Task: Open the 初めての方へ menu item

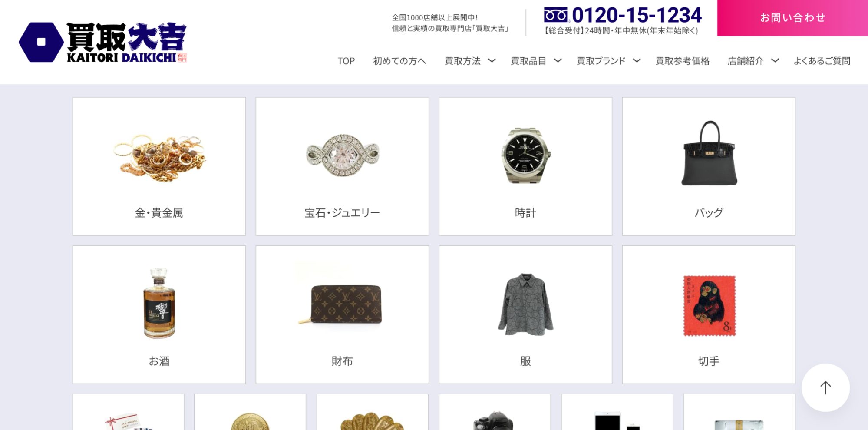Action: tap(399, 61)
